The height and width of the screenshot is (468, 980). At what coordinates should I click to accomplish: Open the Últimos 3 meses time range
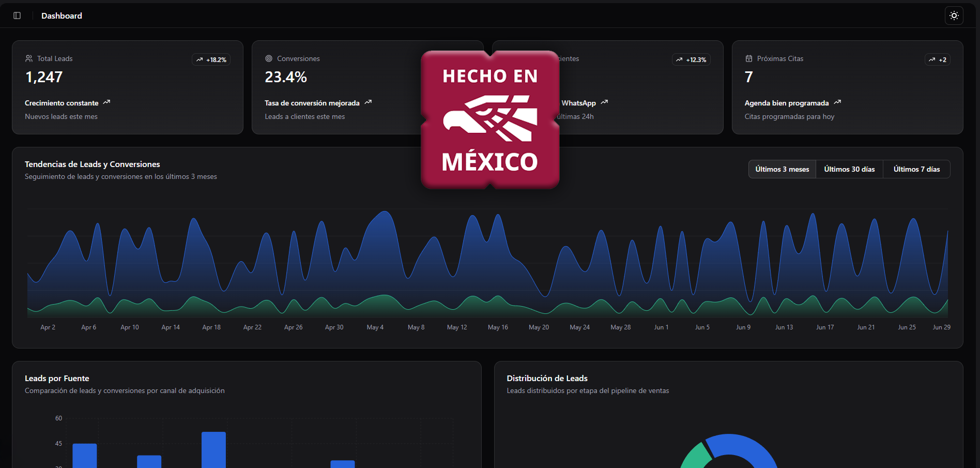[x=782, y=169]
